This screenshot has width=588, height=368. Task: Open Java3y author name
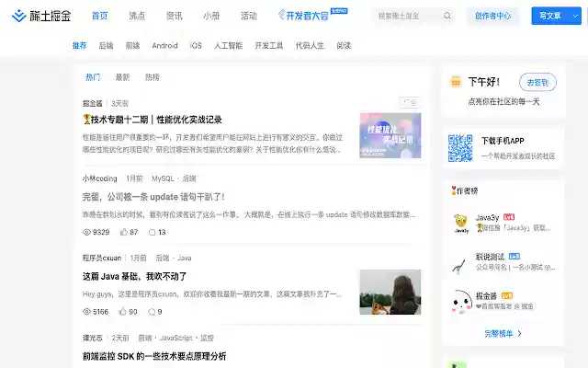point(487,217)
